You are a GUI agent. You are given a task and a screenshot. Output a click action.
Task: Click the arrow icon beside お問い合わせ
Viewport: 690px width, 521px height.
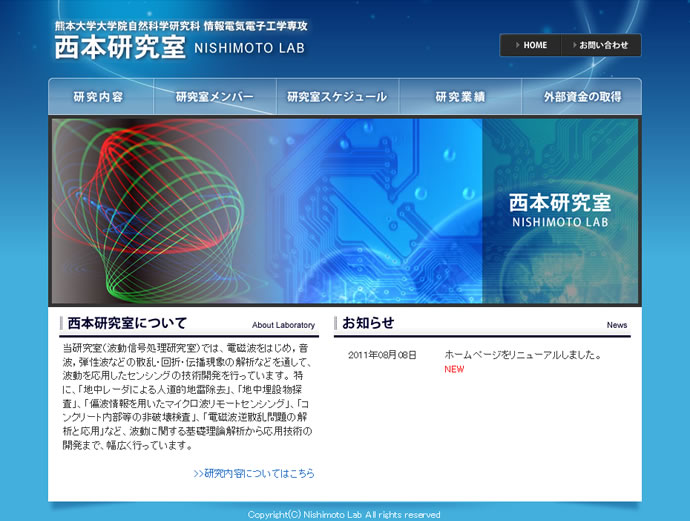575,45
